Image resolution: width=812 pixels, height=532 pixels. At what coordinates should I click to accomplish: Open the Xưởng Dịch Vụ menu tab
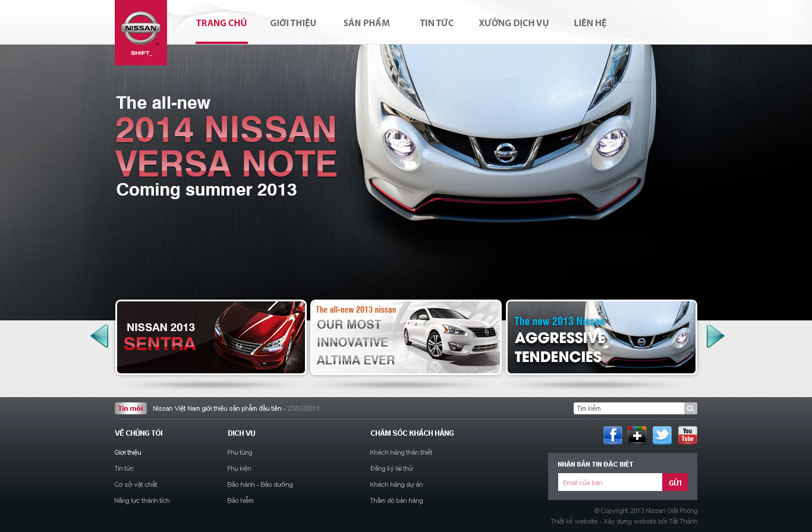pos(514,23)
